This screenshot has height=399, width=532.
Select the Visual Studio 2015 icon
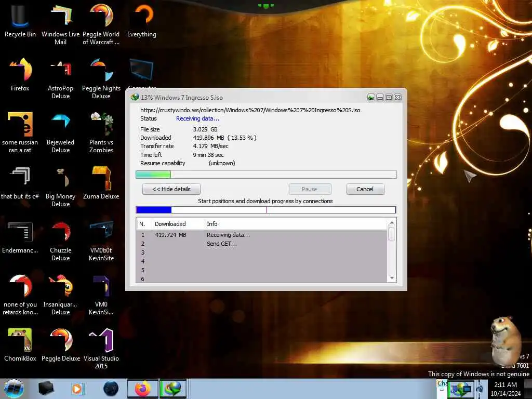[x=101, y=349]
